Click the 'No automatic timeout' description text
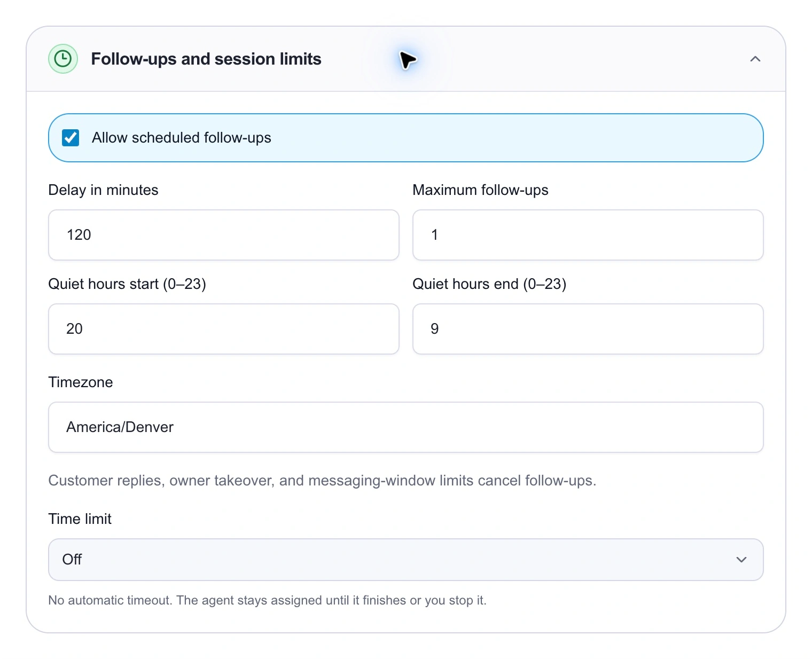Screen dimensions: 812x659 click(x=267, y=600)
